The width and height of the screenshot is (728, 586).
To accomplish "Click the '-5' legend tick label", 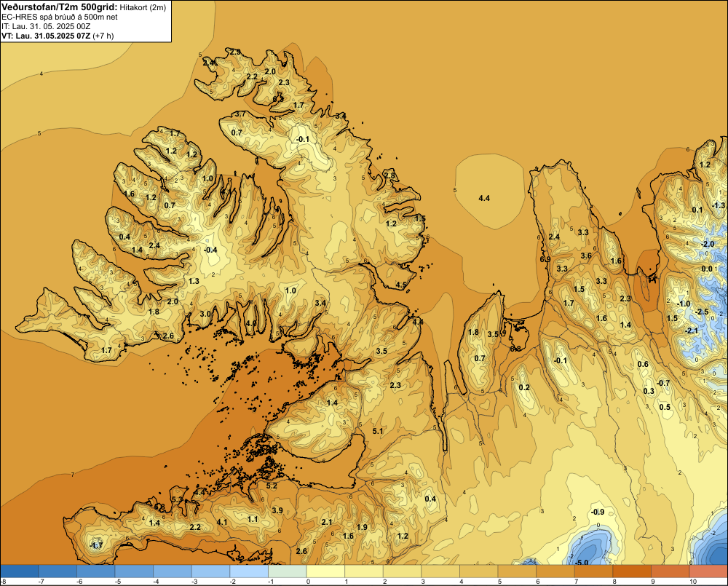I will pos(117,582).
